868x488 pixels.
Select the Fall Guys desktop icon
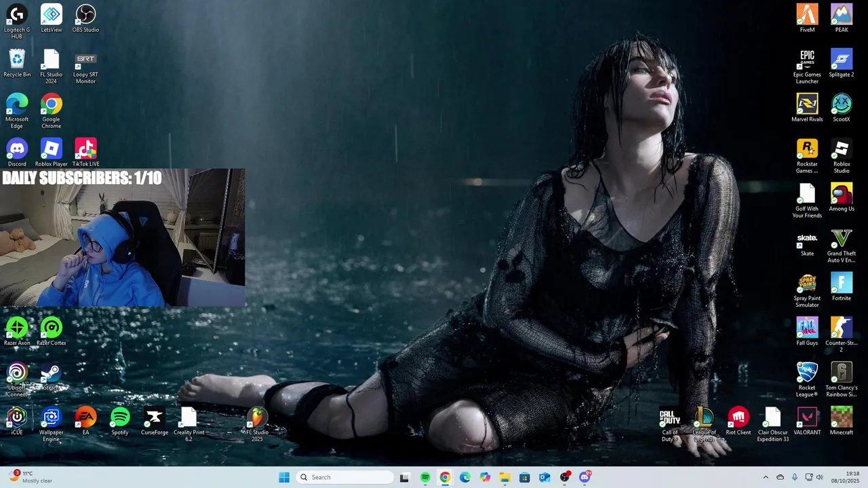(x=807, y=331)
